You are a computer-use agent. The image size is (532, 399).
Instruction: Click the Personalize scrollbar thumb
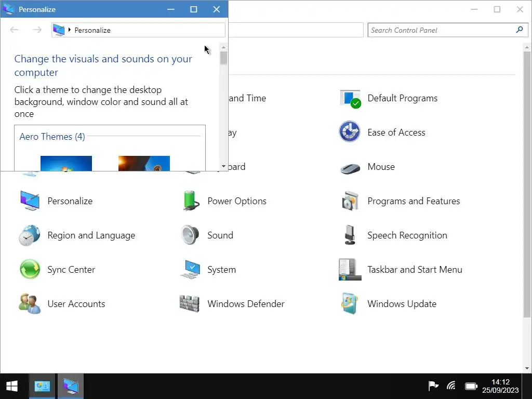coord(223,58)
